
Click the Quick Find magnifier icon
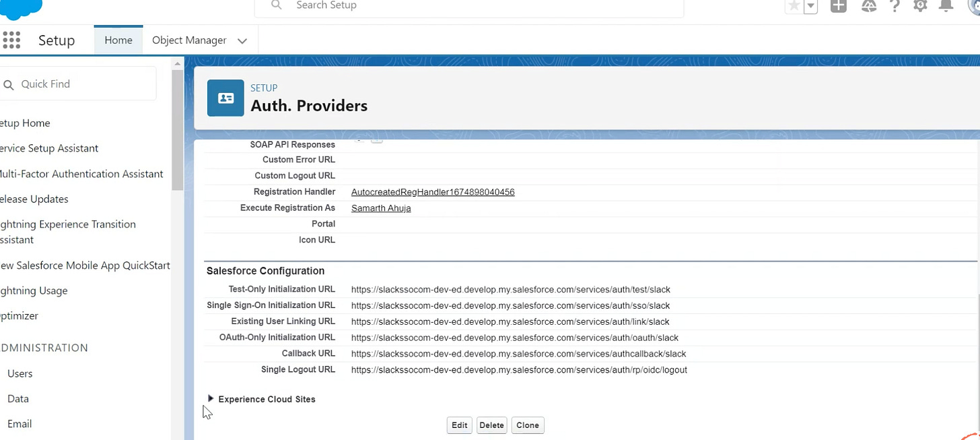point(9,85)
